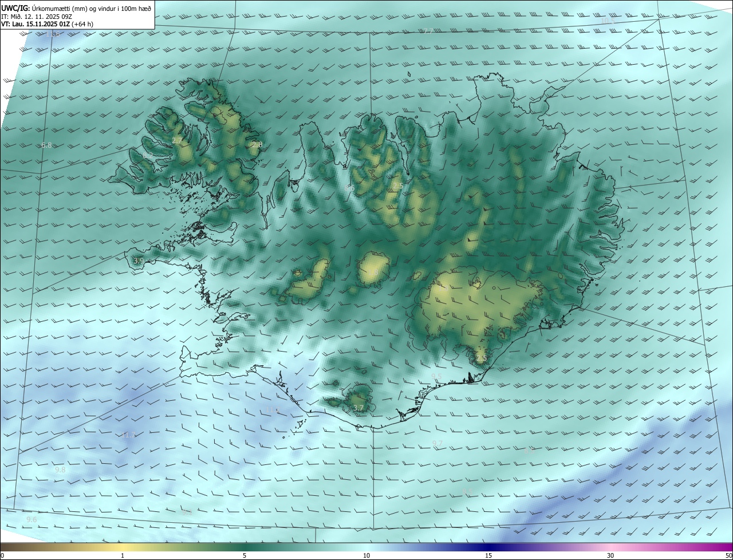Image resolution: width=733 pixels, height=560 pixels.
Task: Select the 'IT: Mið. 12. 11. 2025 09Z' line
Action: (x=38, y=16)
